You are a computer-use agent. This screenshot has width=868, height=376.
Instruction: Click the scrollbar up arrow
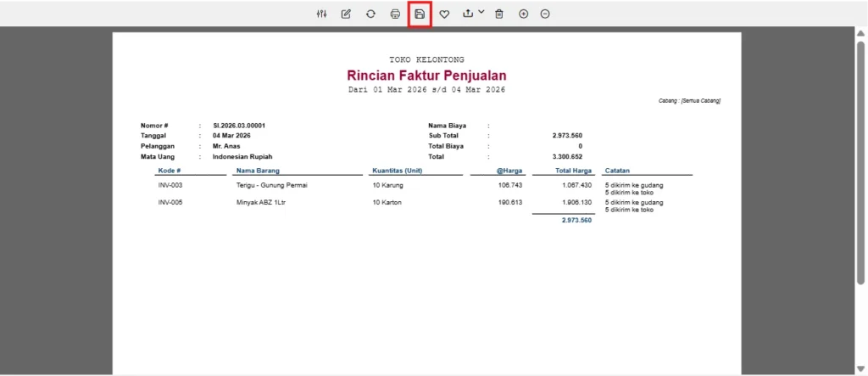pyautogui.click(x=860, y=33)
